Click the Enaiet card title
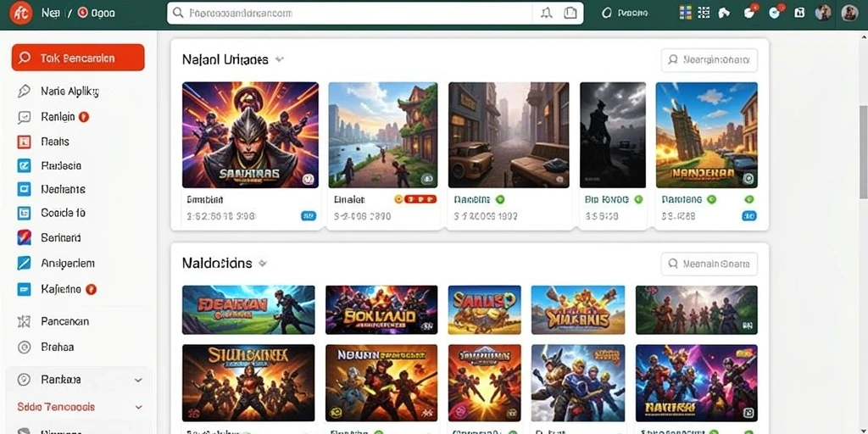Image resolution: width=868 pixels, height=434 pixels. [x=349, y=199]
